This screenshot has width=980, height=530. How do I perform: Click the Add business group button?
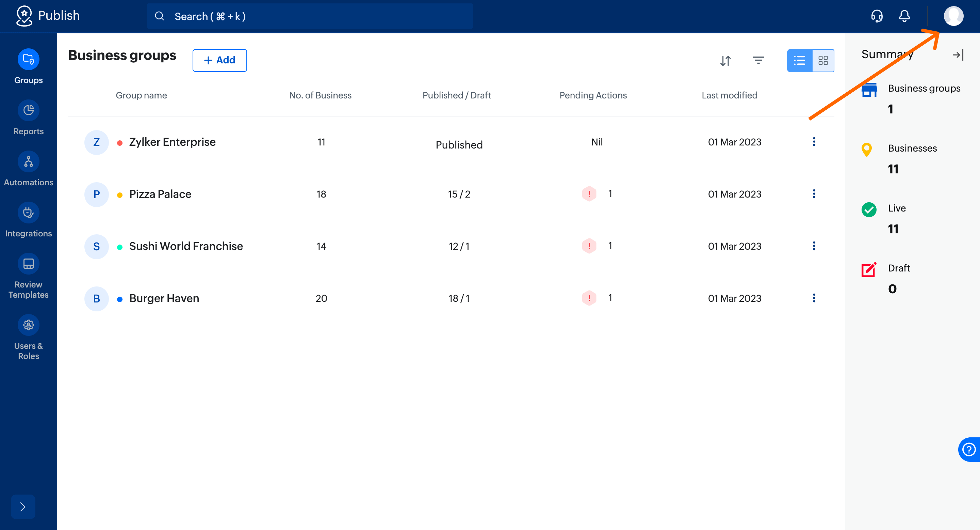[x=219, y=60]
